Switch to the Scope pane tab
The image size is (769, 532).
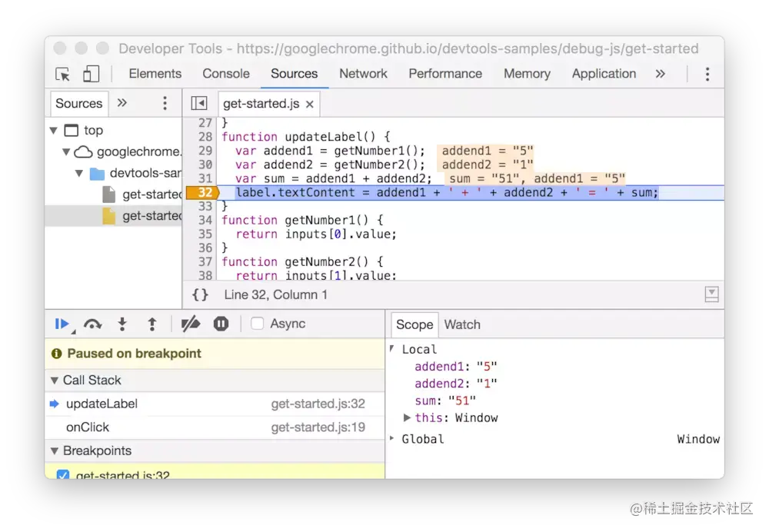tap(414, 324)
